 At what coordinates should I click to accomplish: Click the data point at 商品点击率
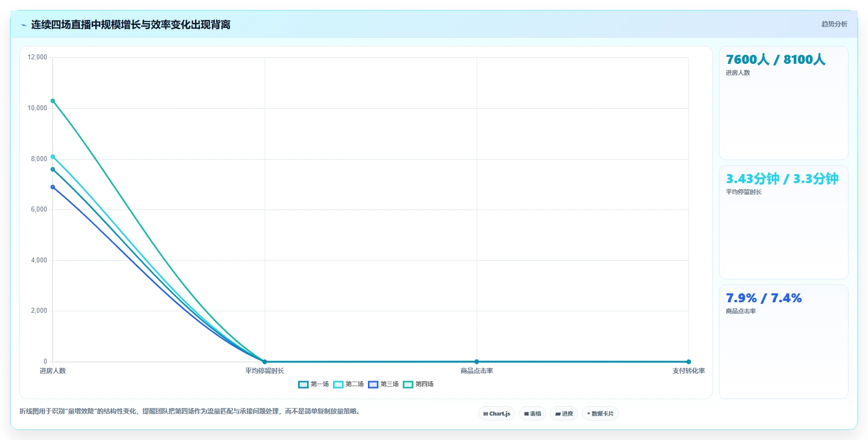[x=477, y=362]
